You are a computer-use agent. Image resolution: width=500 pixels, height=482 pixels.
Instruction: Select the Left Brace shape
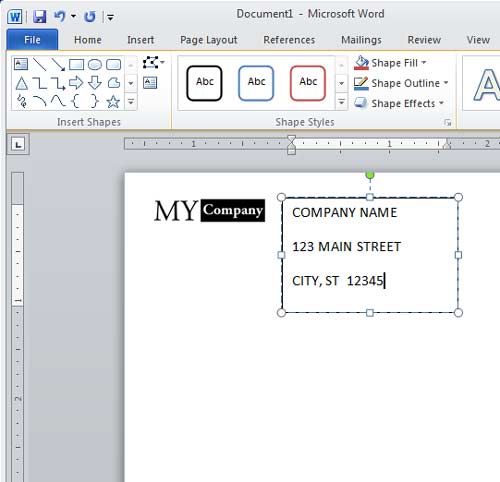[x=76, y=101]
